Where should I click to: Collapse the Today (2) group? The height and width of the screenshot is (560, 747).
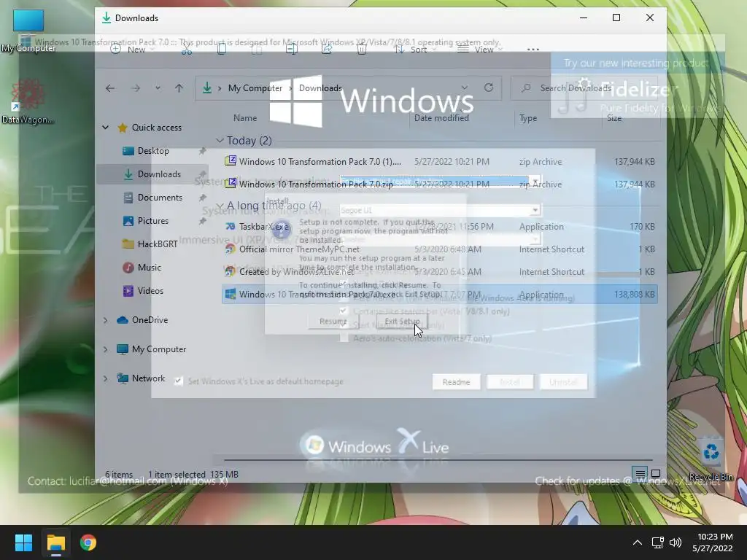point(220,141)
